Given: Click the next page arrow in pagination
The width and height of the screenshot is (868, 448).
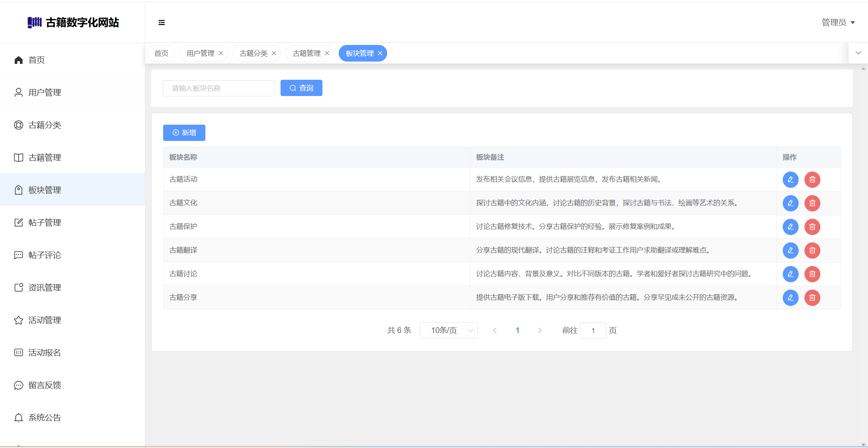Looking at the screenshot, I should pos(540,330).
